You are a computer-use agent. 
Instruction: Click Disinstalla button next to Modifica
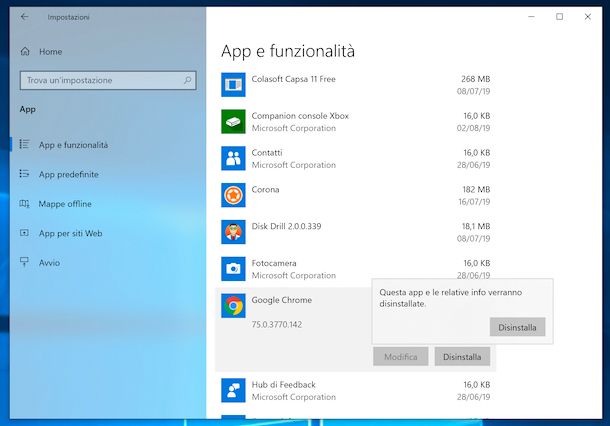click(462, 357)
